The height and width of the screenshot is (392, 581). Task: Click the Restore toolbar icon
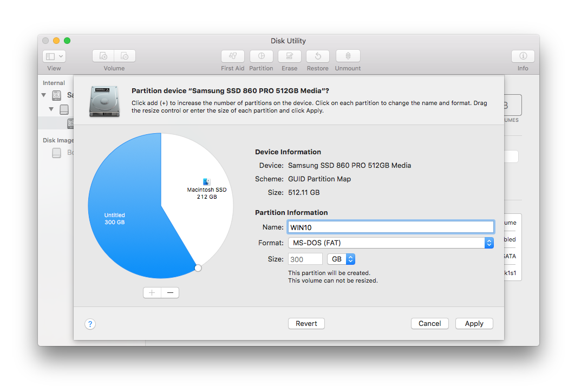click(318, 56)
